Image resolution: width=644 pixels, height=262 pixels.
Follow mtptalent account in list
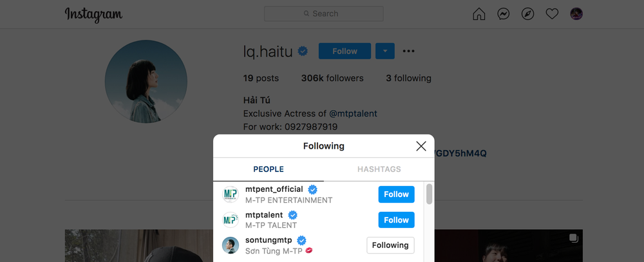396,220
